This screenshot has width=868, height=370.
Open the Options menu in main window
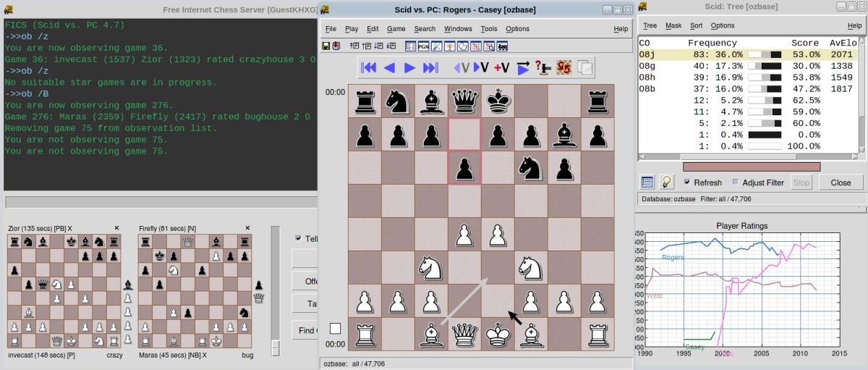pyautogui.click(x=517, y=29)
